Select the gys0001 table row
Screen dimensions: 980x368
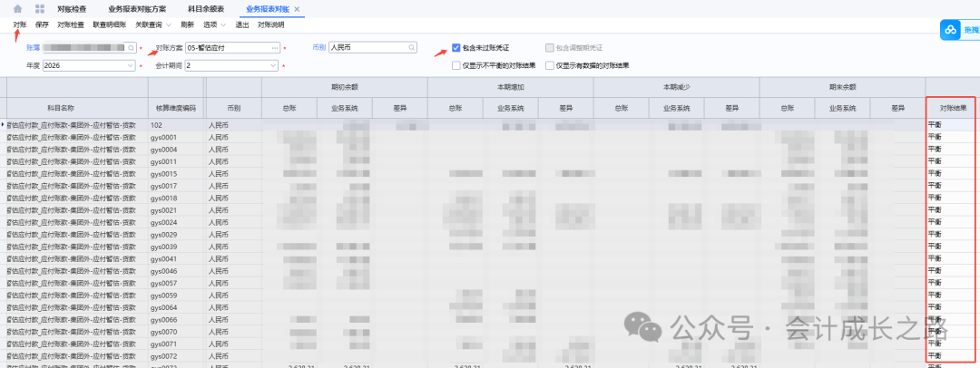[x=163, y=137]
